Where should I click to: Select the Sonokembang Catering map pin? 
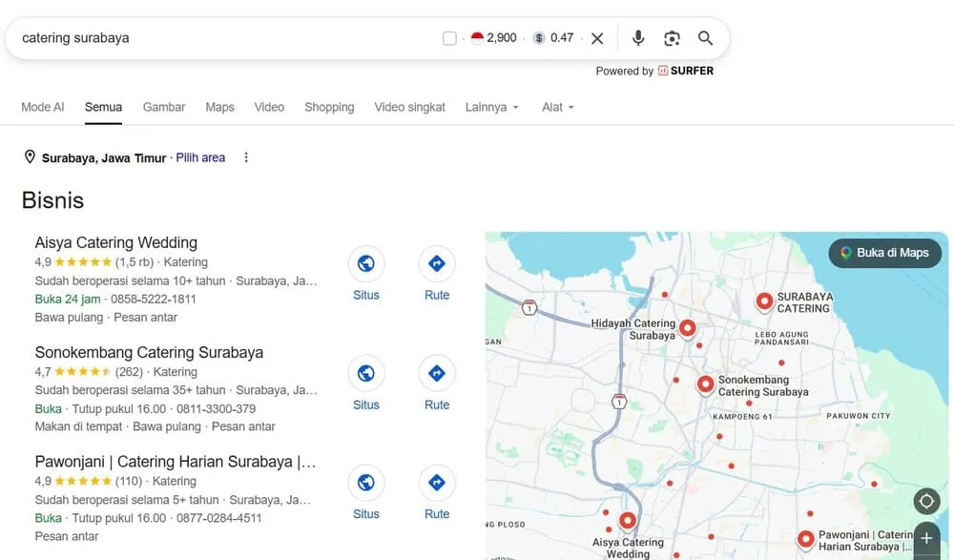pos(705,384)
